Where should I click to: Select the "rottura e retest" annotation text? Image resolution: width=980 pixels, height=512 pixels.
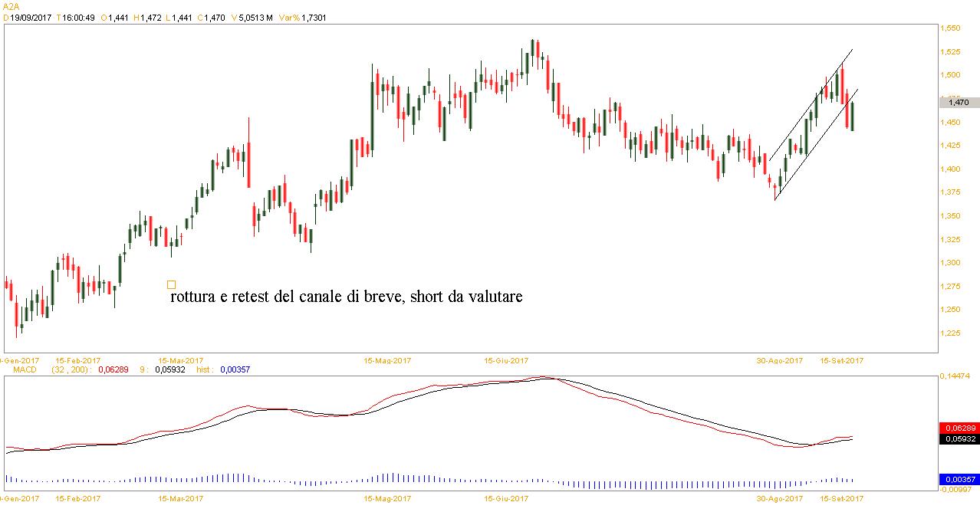[346, 297]
